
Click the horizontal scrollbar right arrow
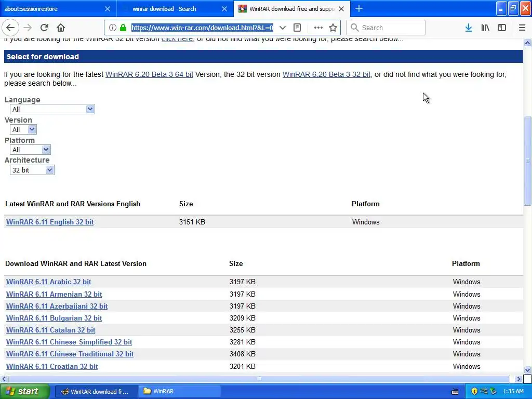518,379
